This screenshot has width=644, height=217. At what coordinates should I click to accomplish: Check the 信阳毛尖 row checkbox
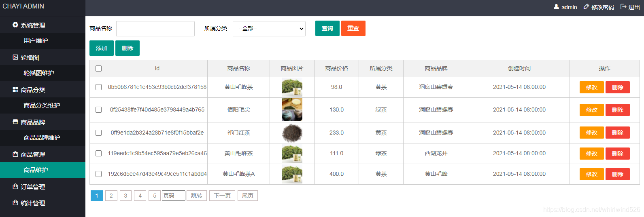(98, 110)
